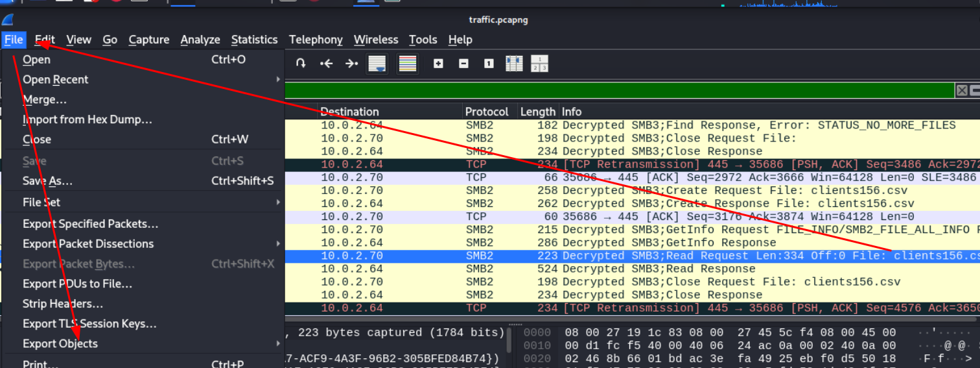Choose Open in File menu
Viewport: 980px width, 368px height.
tap(143, 60)
